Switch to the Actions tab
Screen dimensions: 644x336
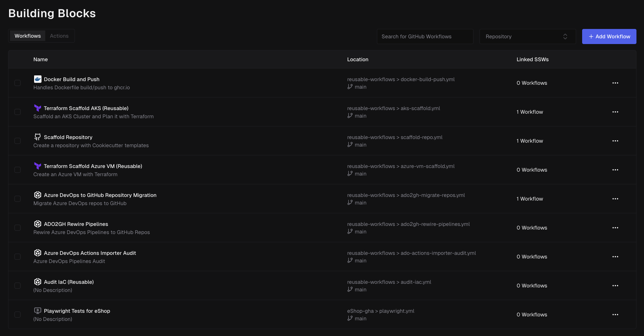[x=59, y=36]
